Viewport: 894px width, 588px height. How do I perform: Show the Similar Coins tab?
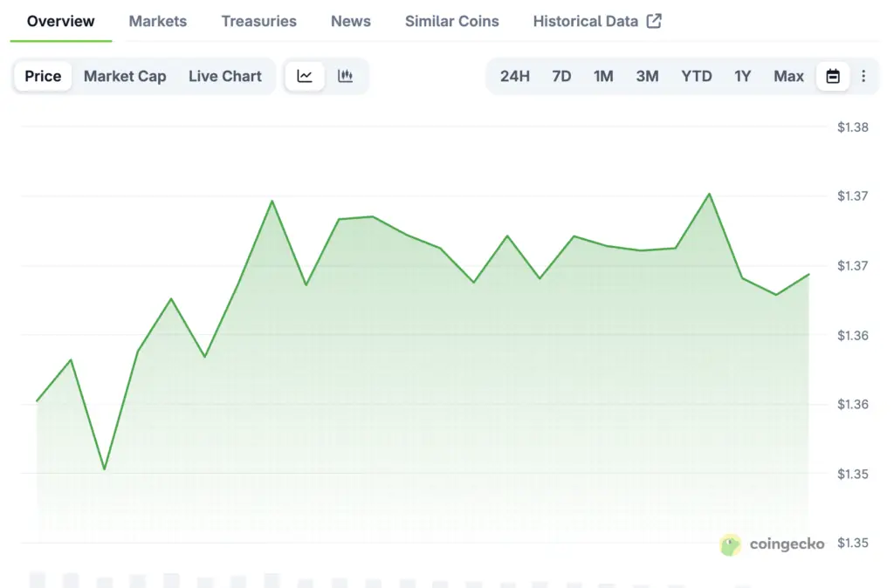tap(452, 21)
